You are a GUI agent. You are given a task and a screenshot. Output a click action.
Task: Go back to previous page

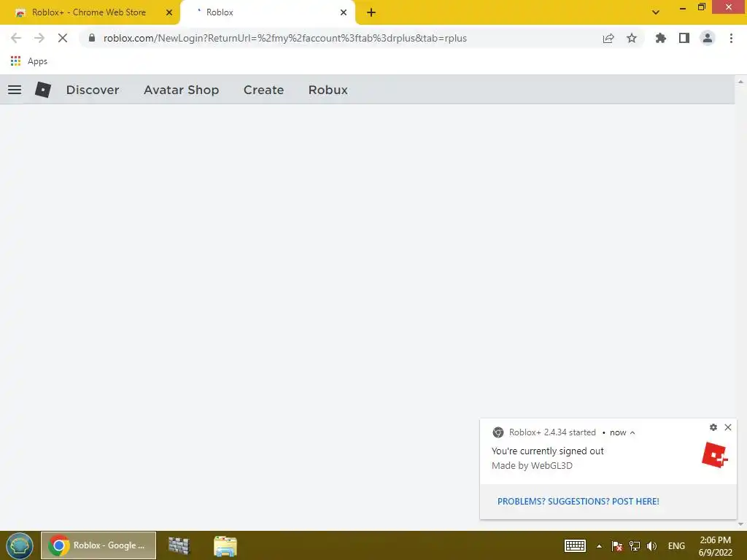[x=16, y=38]
